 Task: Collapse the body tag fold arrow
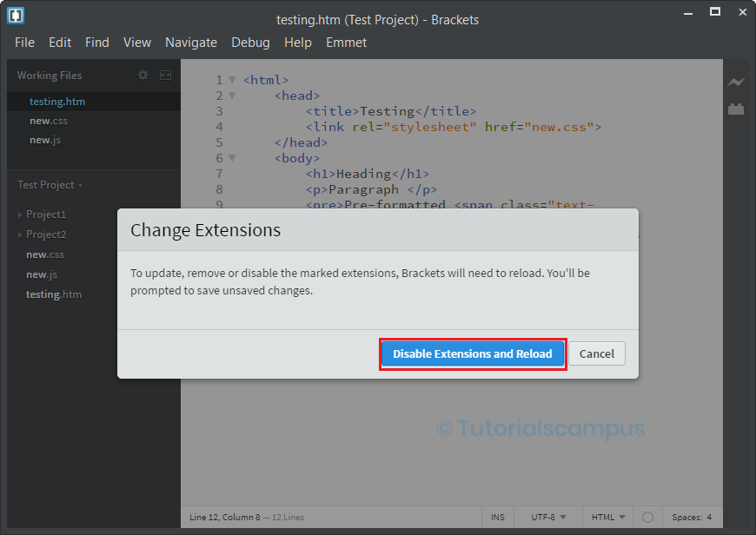click(x=232, y=158)
